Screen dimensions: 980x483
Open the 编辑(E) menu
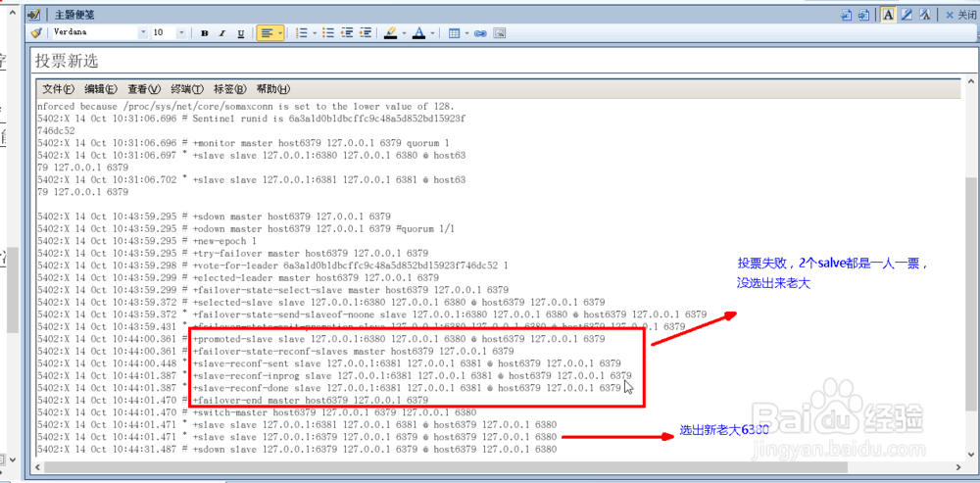101,89
